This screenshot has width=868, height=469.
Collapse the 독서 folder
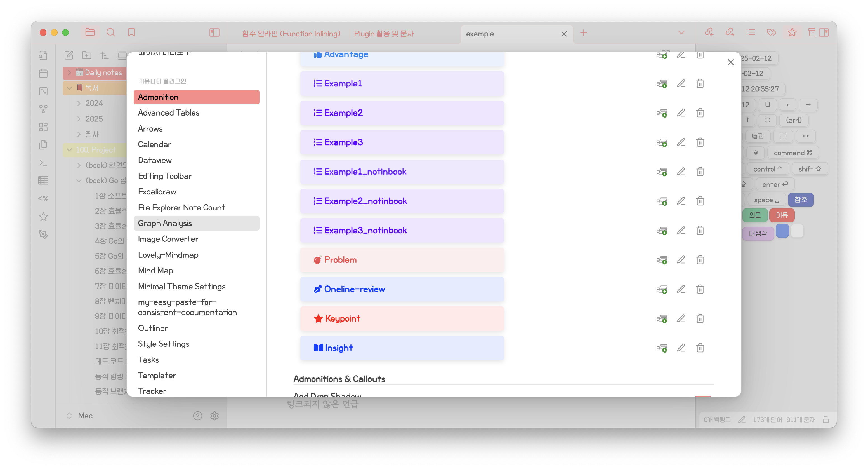pyautogui.click(x=69, y=88)
